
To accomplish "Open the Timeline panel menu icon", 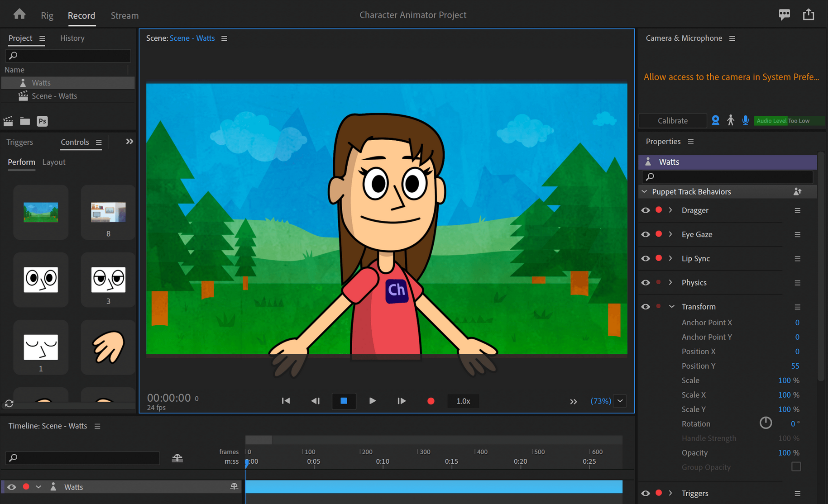I will point(97,426).
